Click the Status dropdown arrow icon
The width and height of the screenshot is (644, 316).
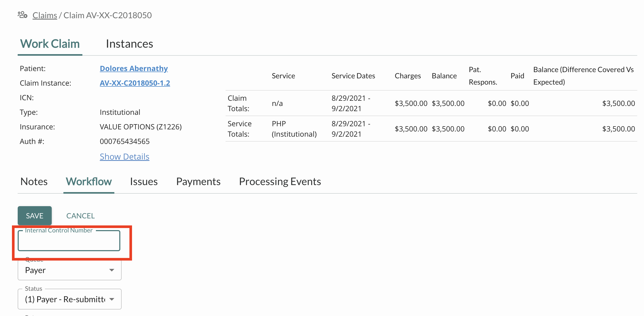112,299
